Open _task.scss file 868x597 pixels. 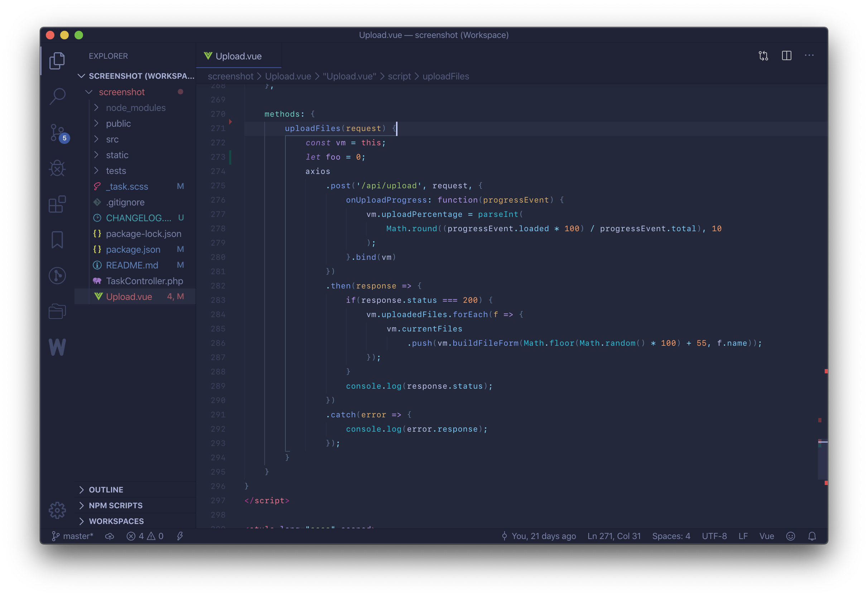pos(135,186)
